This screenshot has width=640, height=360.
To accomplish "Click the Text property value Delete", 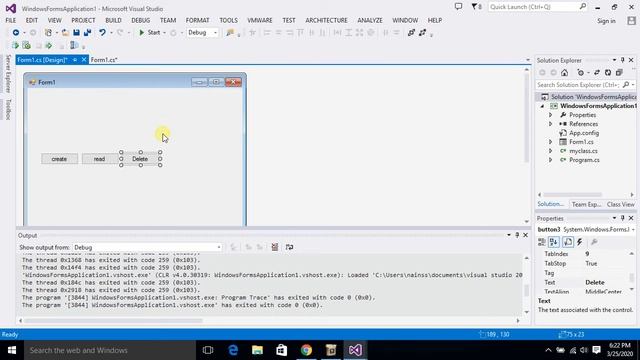I will 595,282.
